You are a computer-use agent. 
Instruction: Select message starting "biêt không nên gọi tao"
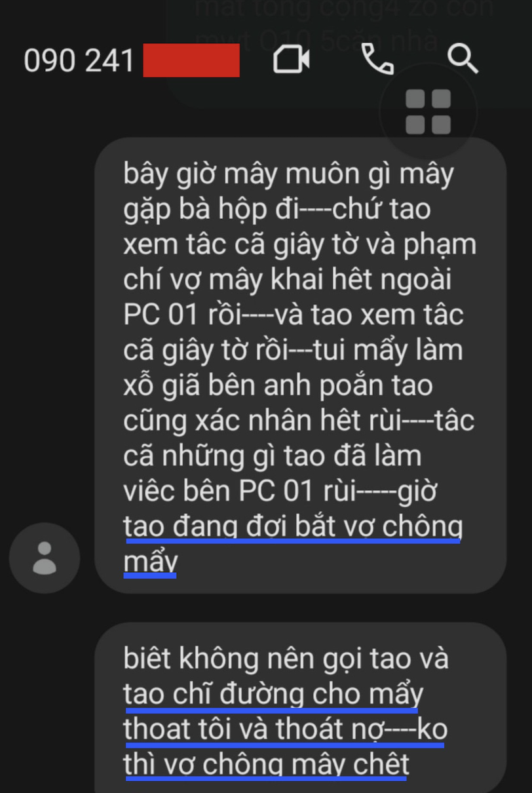(301, 708)
